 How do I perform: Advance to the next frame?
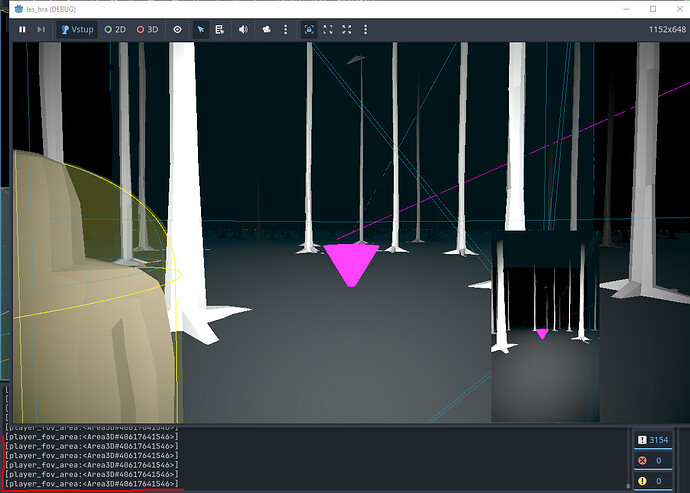41,30
